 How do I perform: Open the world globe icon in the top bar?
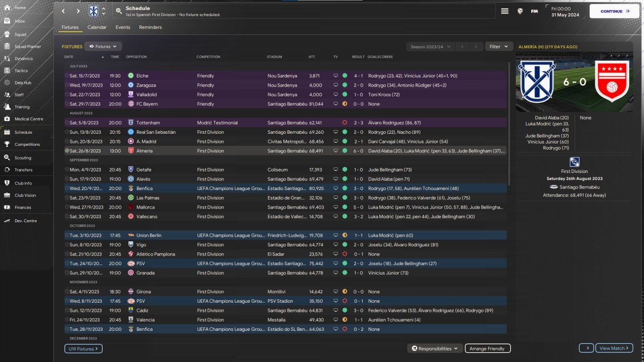pos(520,11)
